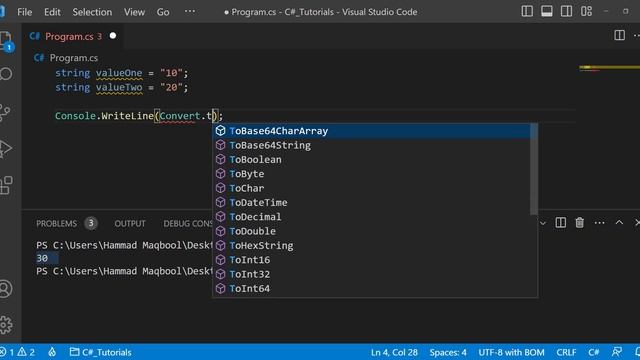Click valueOne variable in code
Image resolution: width=640 pixels, height=360 pixels.
coord(119,73)
